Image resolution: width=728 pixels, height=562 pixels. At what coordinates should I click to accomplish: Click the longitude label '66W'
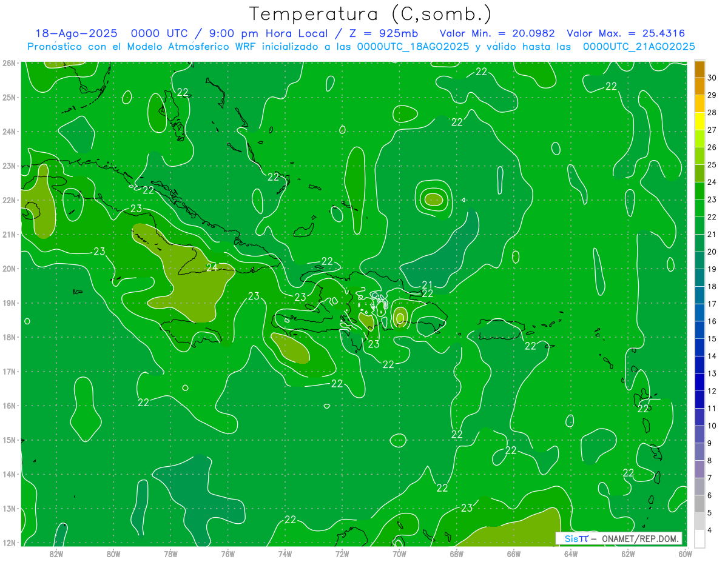click(x=514, y=554)
